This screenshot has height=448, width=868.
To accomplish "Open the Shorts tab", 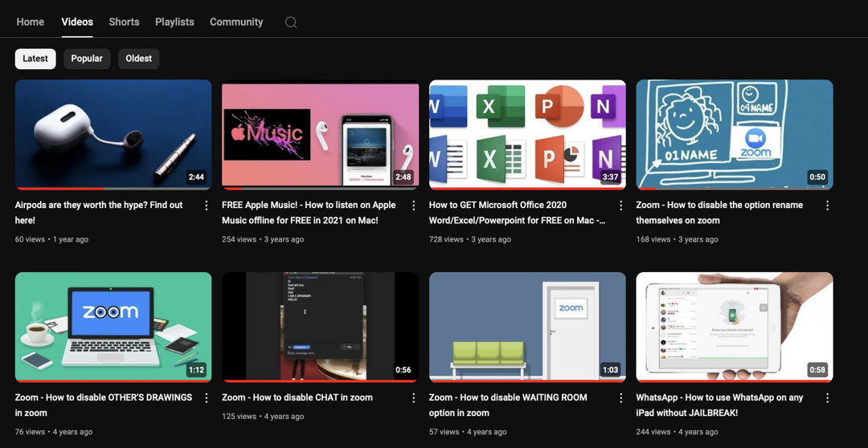I will pyautogui.click(x=124, y=22).
